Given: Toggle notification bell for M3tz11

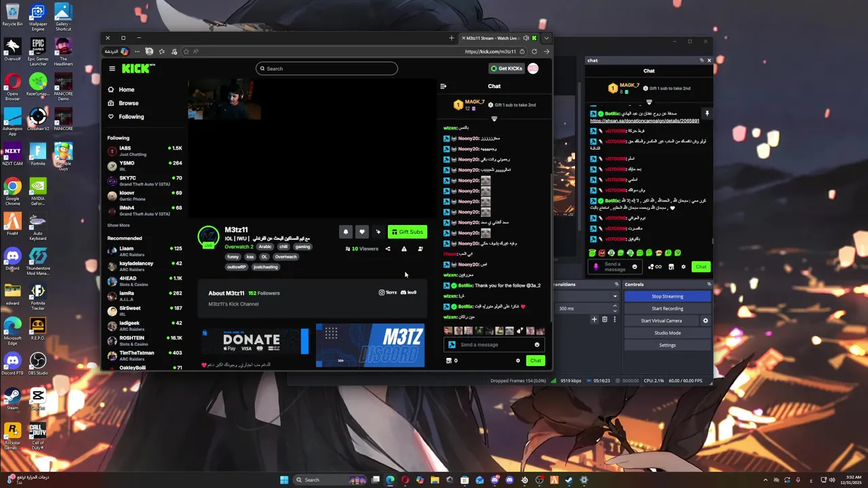Looking at the screenshot, I should 346,232.
